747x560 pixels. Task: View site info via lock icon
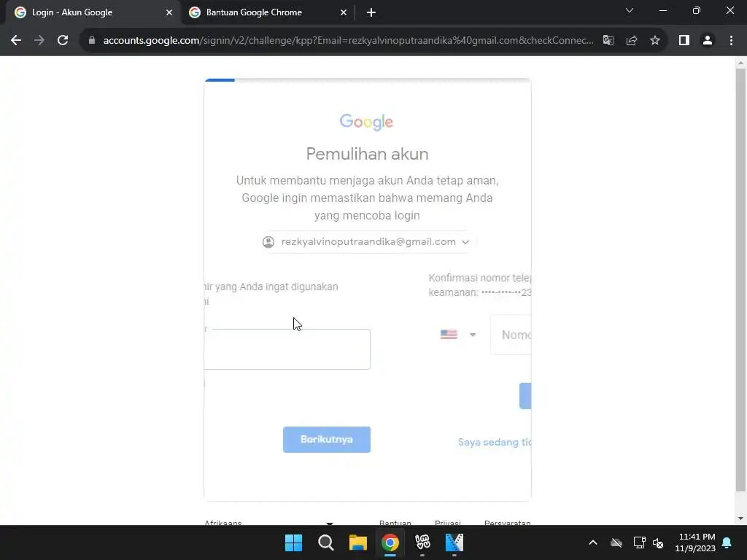click(92, 41)
